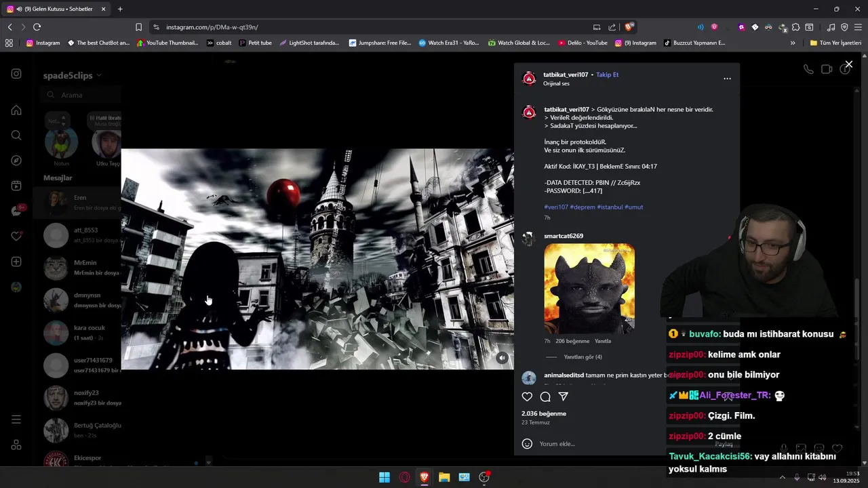Follow tatbikat_veri107 via Takip Et
The height and width of the screenshot is (488, 868).
click(x=607, y=75)
